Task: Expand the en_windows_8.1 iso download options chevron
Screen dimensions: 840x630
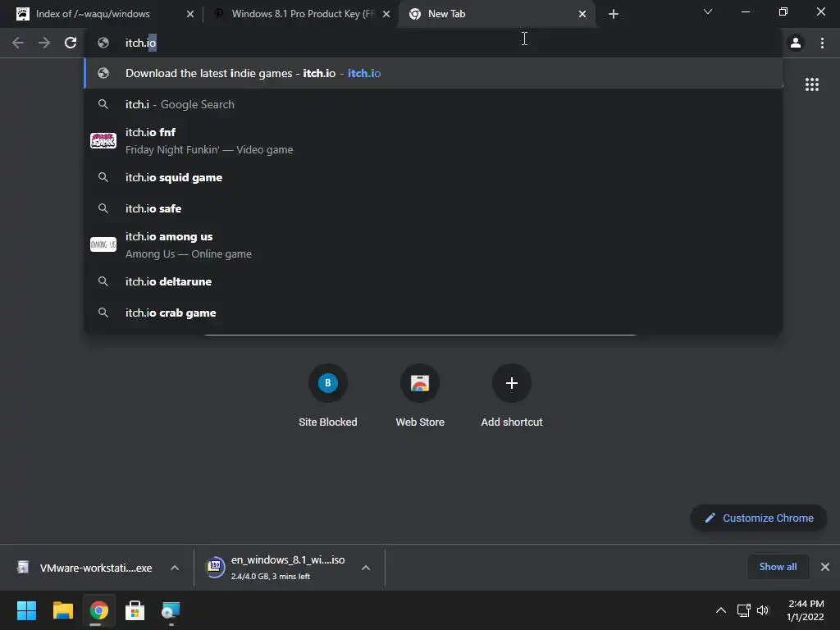Action: point(366,568)
